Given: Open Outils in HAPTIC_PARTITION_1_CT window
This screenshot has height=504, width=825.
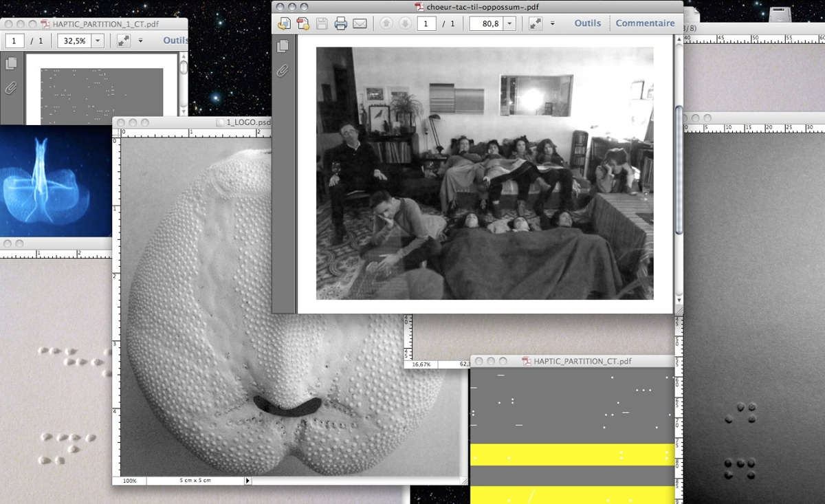Looking at the screenshot, I should tap(175, 41).
